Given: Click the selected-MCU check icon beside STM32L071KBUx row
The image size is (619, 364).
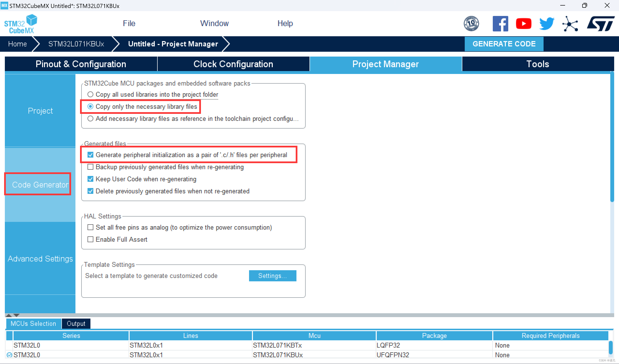Looking at the screenshot, I should (9, 355).
